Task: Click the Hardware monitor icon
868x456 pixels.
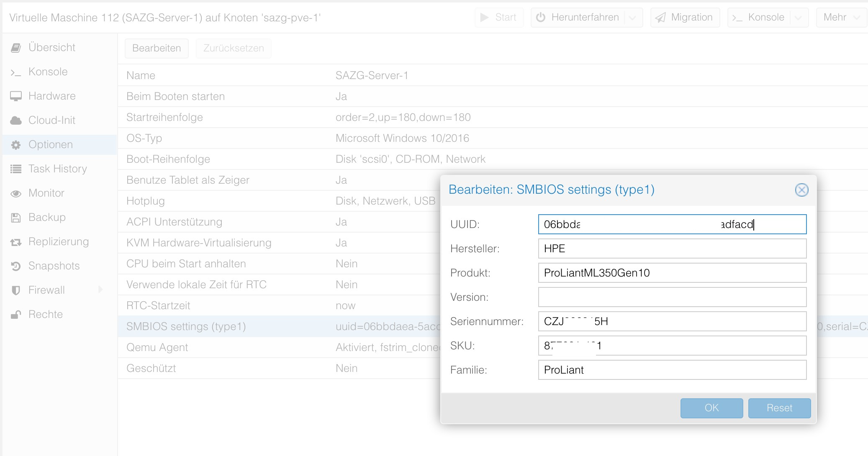Action: [16, 96]
